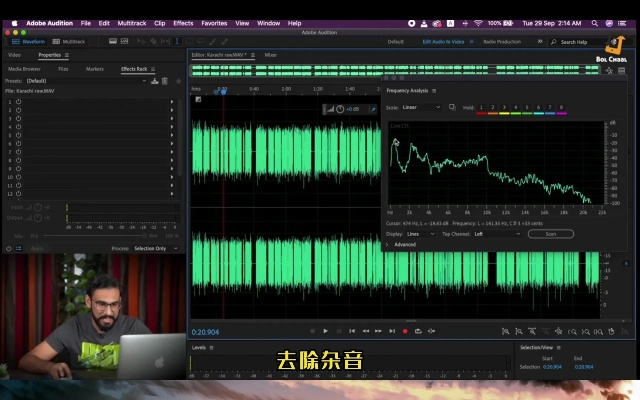Switch to the Media Browser tab
640x400 pixels.
(24, 69)
